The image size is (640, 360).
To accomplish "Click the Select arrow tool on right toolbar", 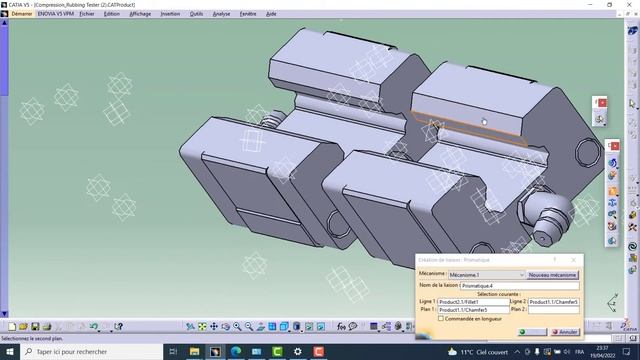I will [x=632, y=104].
